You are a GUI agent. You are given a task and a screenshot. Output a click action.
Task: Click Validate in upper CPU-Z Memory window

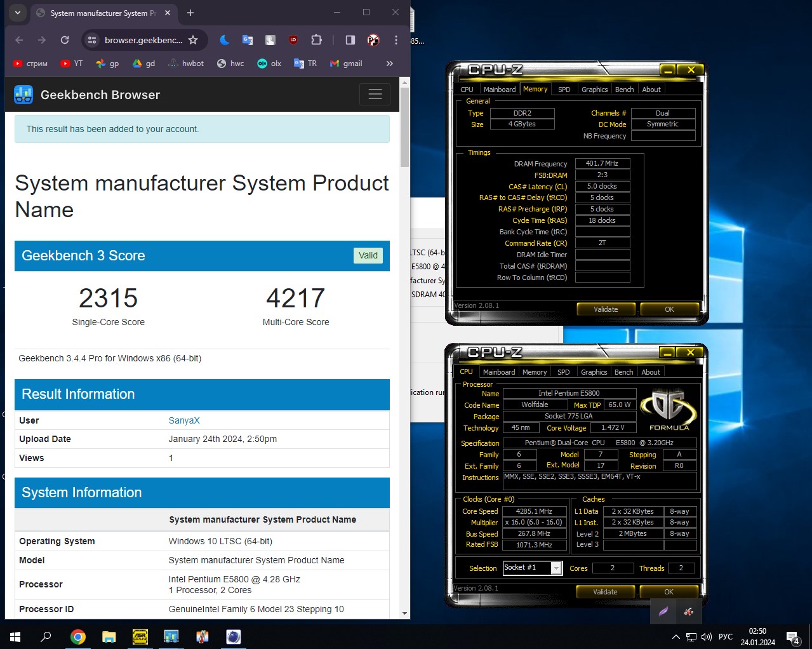[606, 309]
